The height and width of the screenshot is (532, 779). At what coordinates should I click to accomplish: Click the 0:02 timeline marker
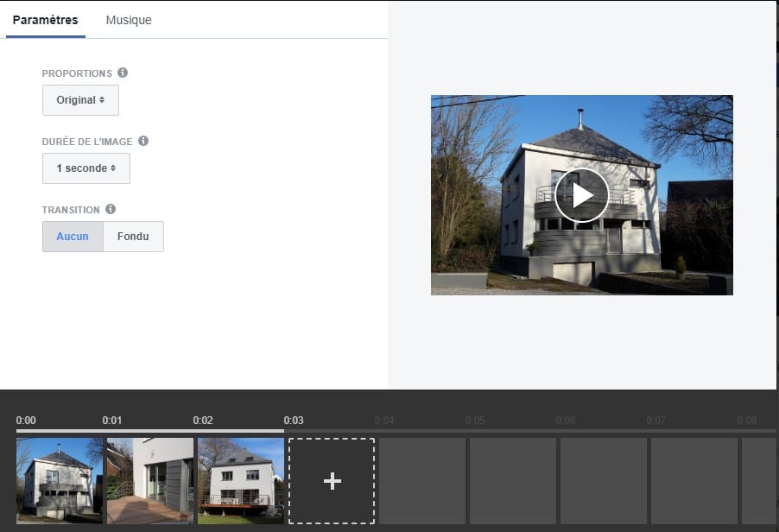click(x=203, y=421)
